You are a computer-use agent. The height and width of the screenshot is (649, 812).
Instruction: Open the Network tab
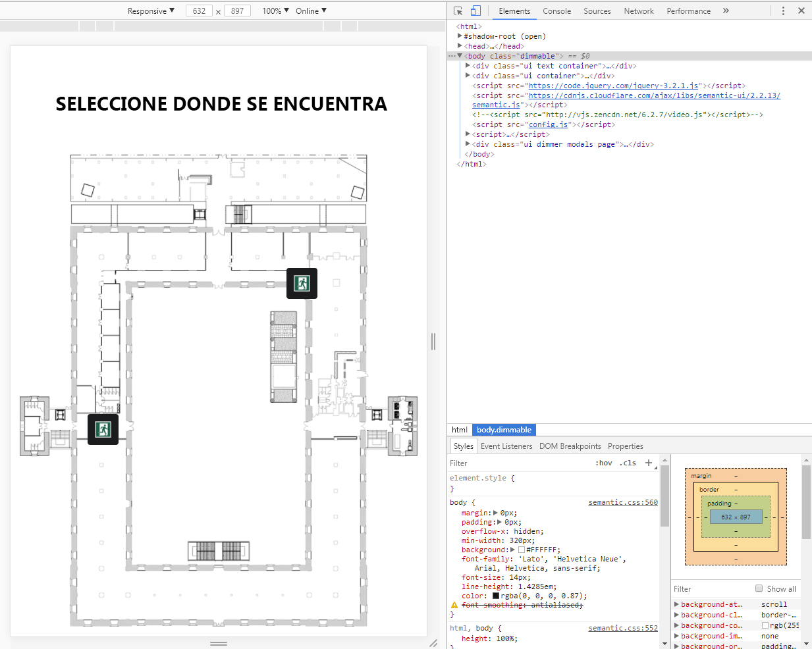[639, 11]
